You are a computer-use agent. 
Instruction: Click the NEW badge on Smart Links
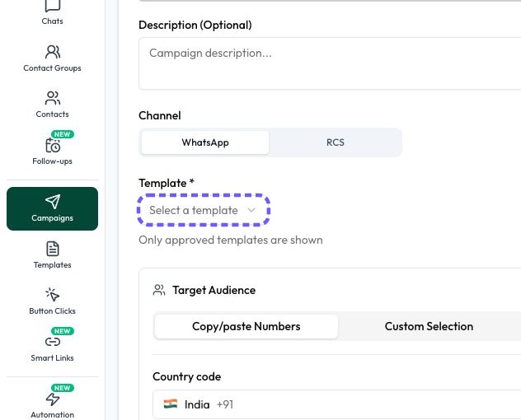pyautogui.click(x=63, y=331)
